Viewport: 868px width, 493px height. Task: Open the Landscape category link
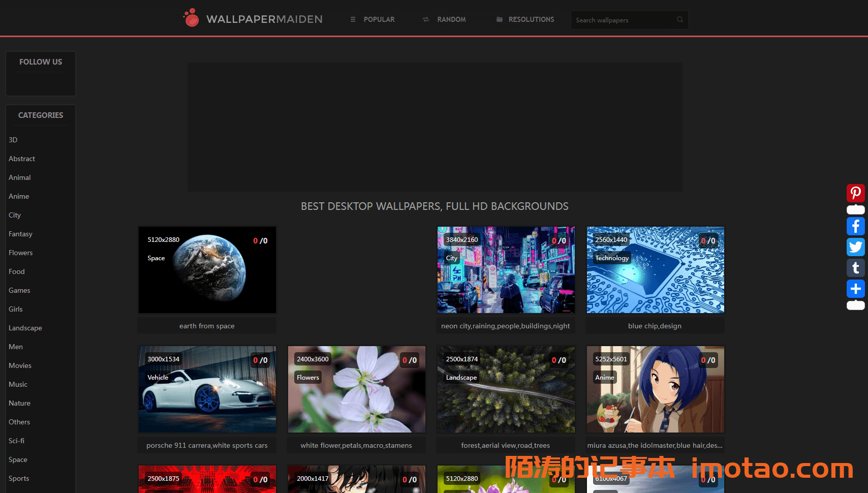coord(25,328)
